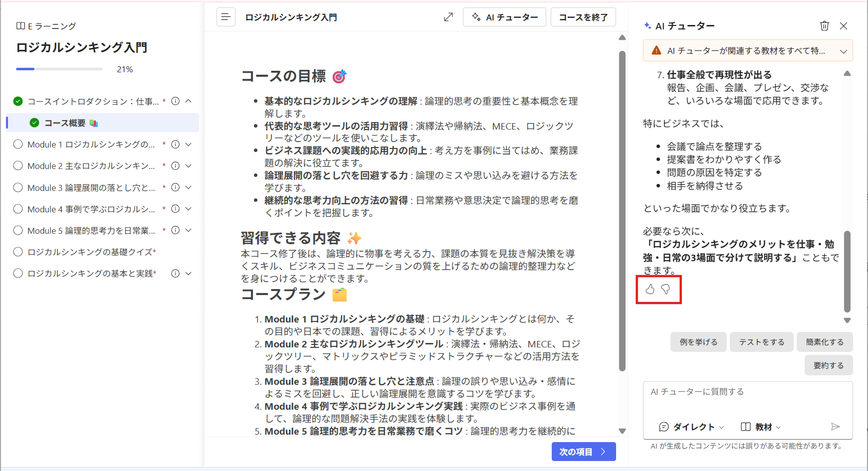Click the AI チューター sparkle icon in panel header

(648, 25)
